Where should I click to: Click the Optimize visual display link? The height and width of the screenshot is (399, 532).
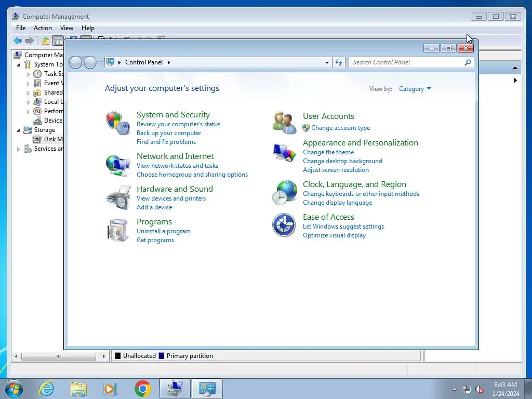(334, 235)
